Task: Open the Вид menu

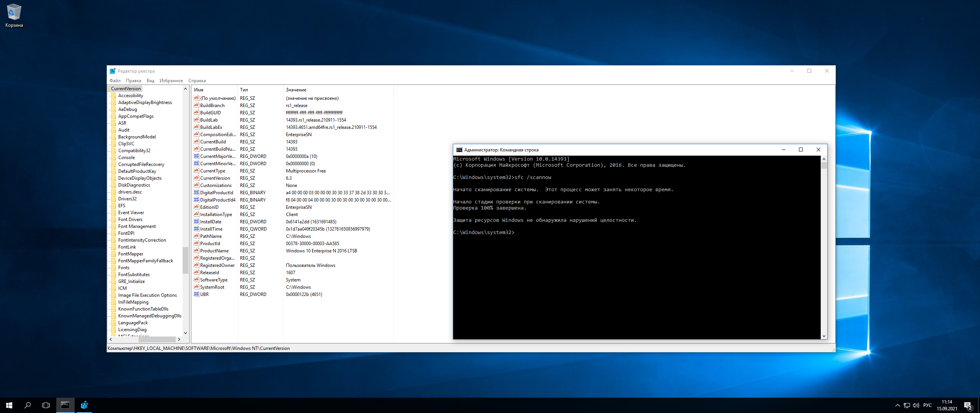Action: pos(150,81)
